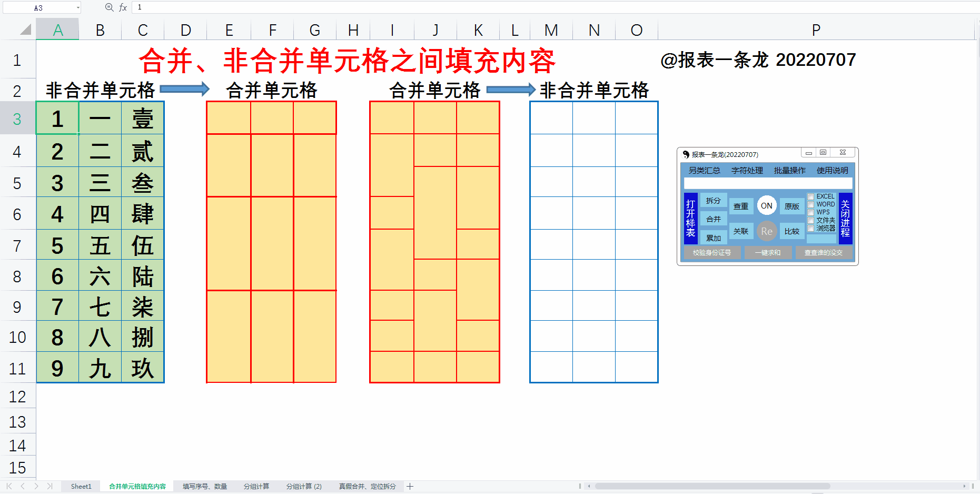The width and height of the screenshot is (980, 494).
Task: Click the 比较 button
Action: point(792,231)
